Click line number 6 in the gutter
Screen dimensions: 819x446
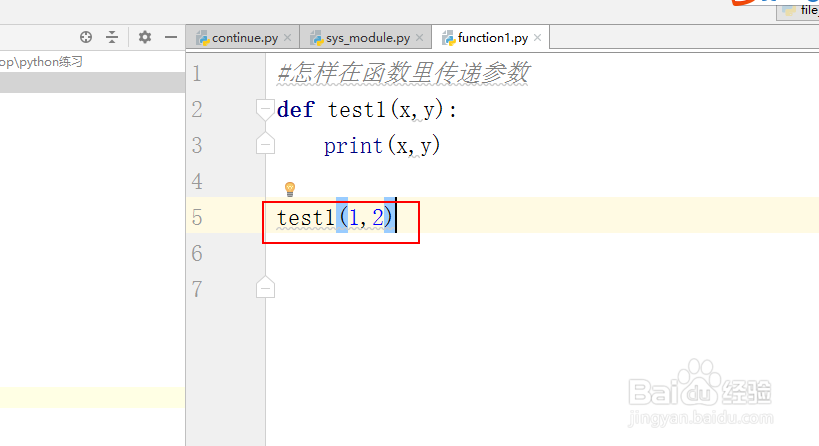(x=197, y=253)
